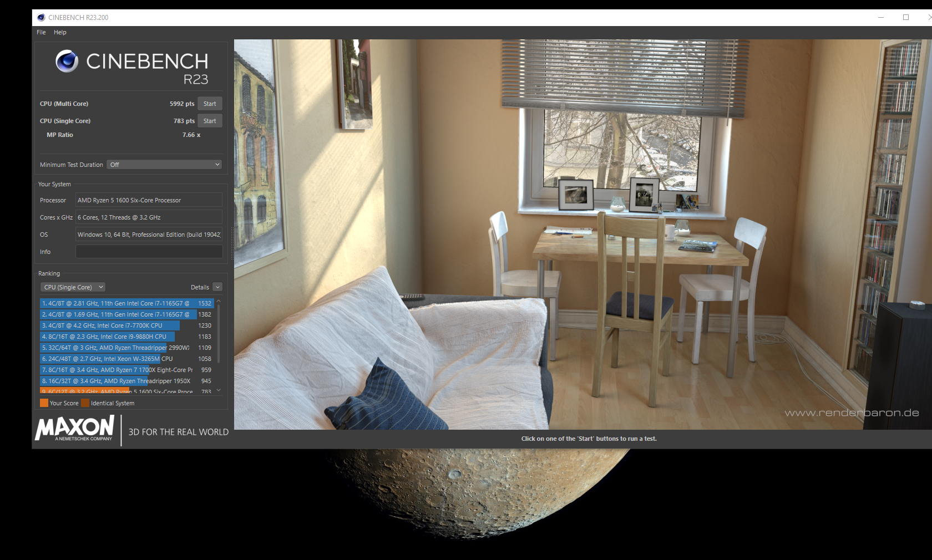Select the Intel Core i7-7700K ranking row
This screenshot has height=560, width=932.
point(127,325)
